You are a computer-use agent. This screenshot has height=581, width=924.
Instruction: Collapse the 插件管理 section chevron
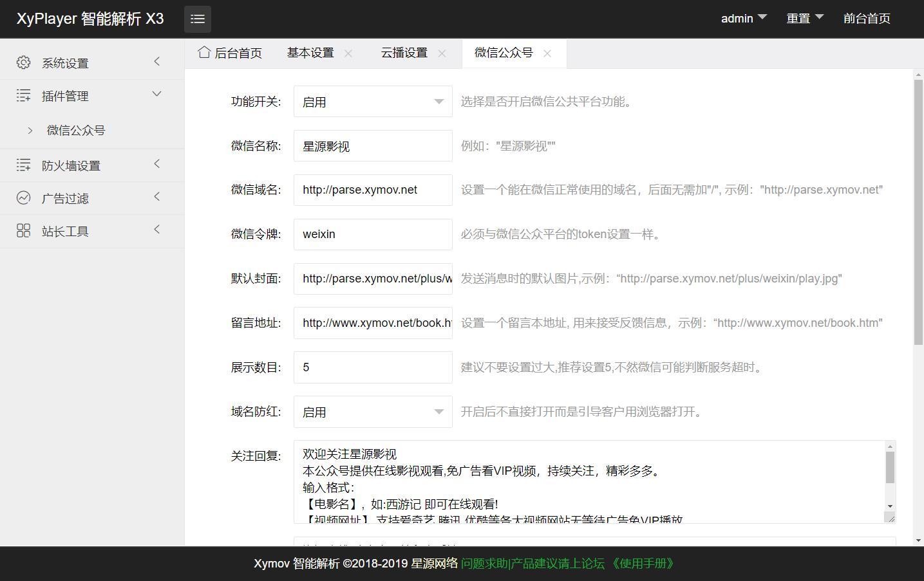coord(156,93)
